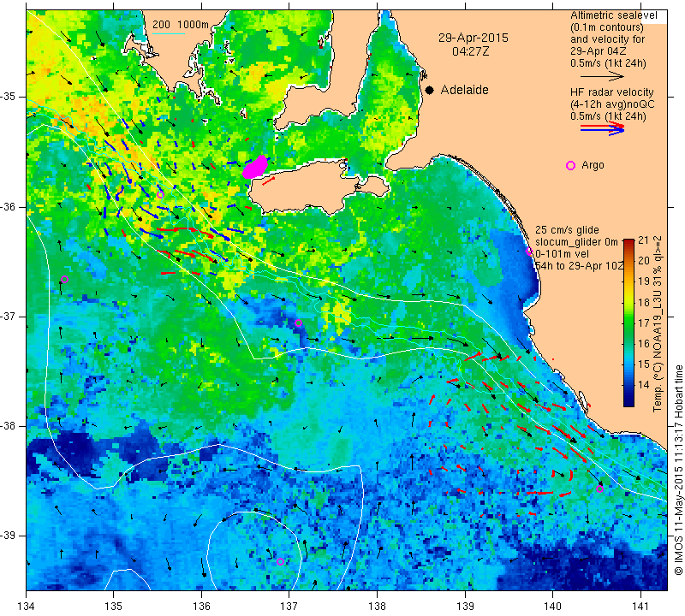
Task: Click the magenta slocum glider track blob
Action: 255,167
